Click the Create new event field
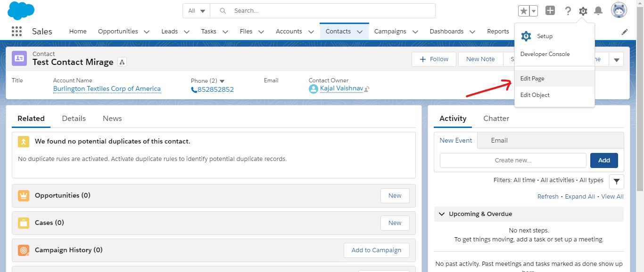The width and height of the screenshot is (644, 272). (x=513, y=160)
